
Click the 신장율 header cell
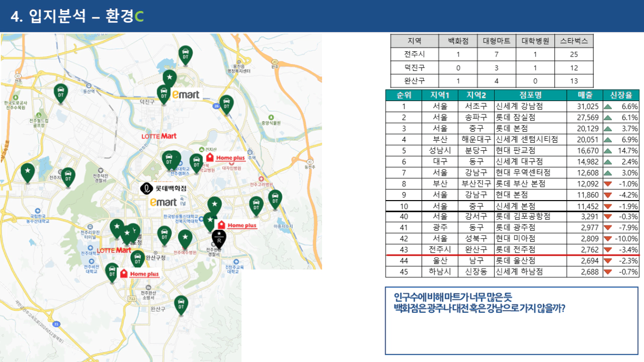pyautogui.click(x=621, y=95)
